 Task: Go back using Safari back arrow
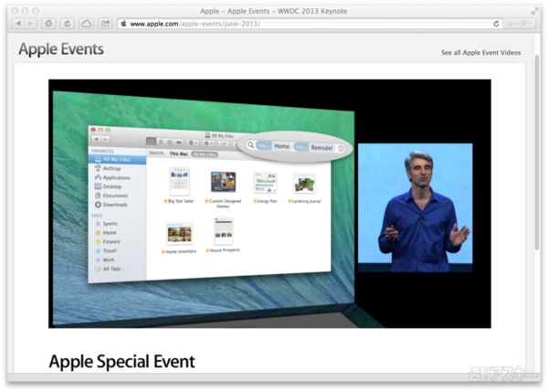18,24
